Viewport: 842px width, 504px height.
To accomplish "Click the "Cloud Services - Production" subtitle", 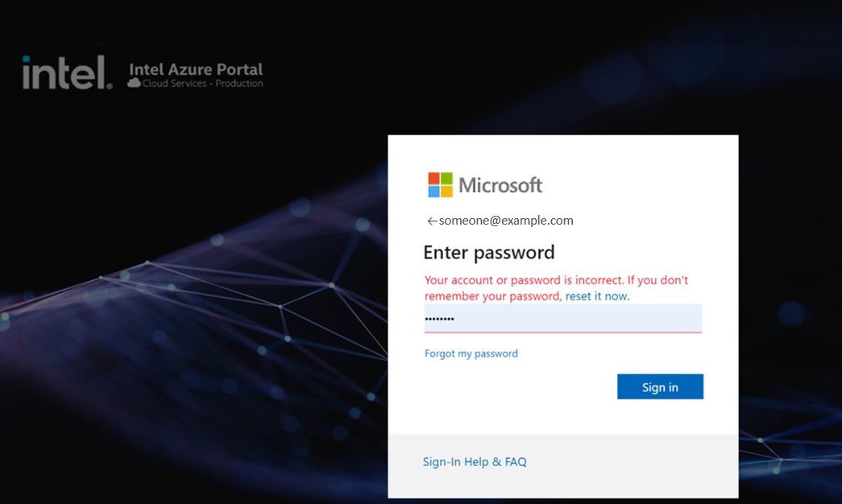I will tap(203, 84).
